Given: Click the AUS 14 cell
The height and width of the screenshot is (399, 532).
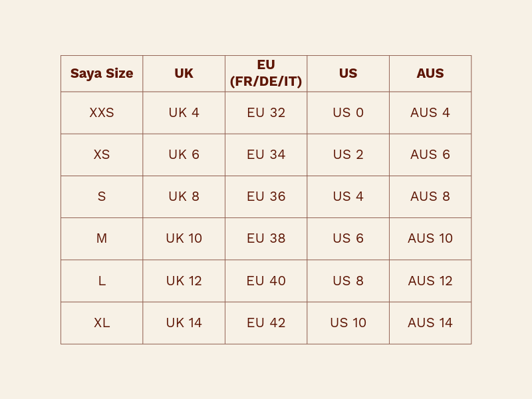Looking at the screenshot, I should coord(430,323).
